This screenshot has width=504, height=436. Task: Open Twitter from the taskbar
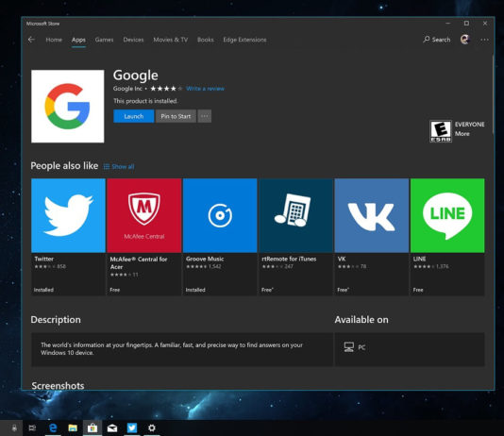coord(132,428)
